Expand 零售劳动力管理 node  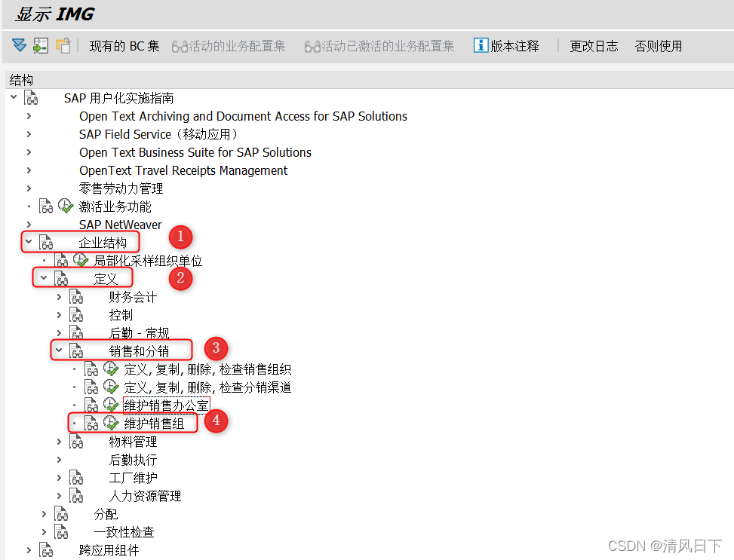click(x=29, y=188)
